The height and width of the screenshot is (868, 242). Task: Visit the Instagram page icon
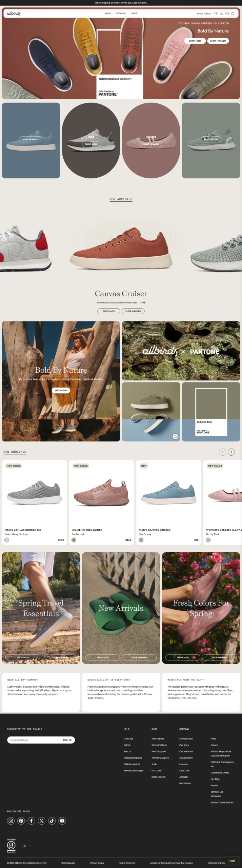point(11,821)
